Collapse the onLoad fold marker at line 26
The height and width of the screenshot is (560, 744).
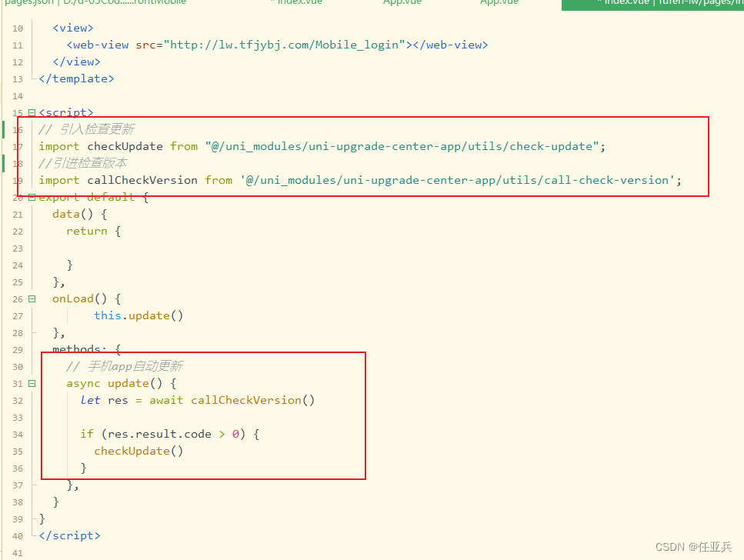point(32,299)
